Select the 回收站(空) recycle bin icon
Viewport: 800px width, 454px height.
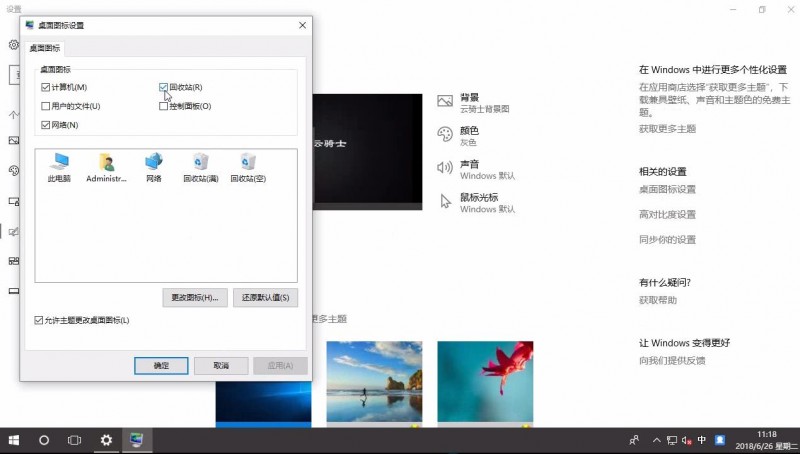[x=248, y=168]
